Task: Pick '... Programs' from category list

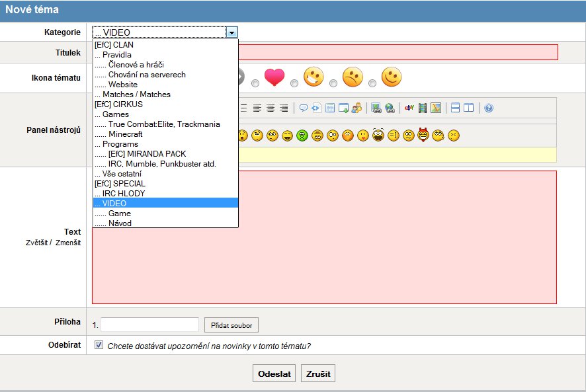Action: pos(165,144)
